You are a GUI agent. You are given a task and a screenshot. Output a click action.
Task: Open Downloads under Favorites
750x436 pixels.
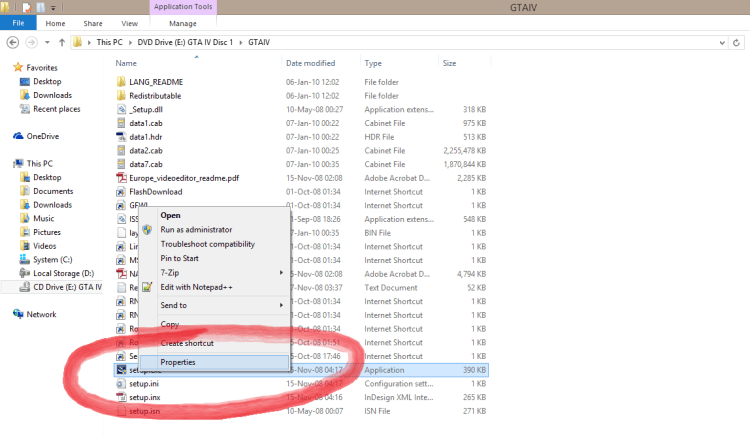(x=52, y=95)
